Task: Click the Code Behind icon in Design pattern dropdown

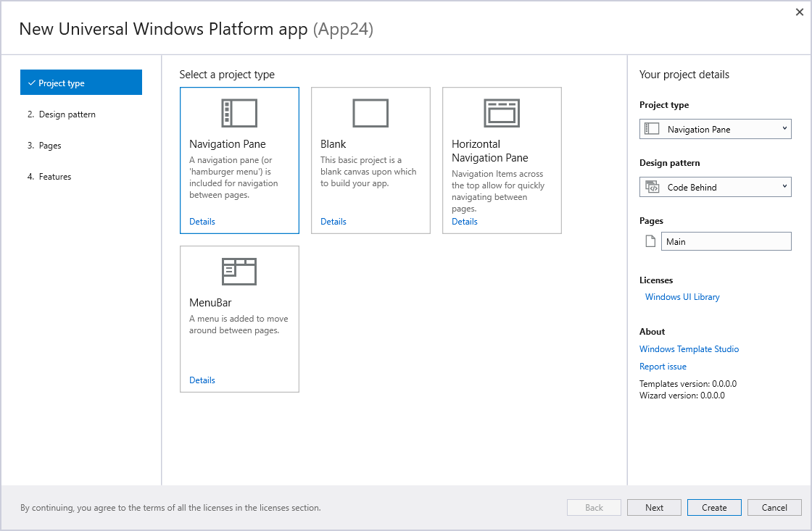Action: pyautogui.click(x=652, y=187)
